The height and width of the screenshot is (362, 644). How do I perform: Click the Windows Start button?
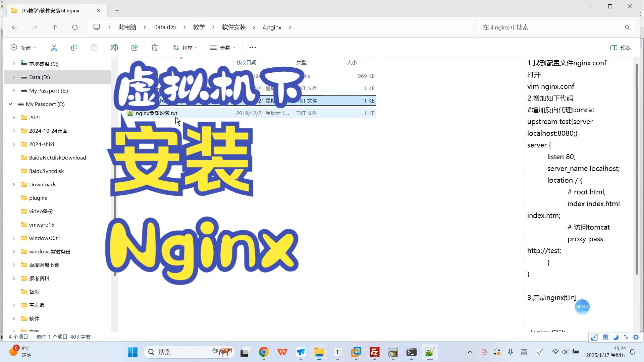click(x=132, y=352)
